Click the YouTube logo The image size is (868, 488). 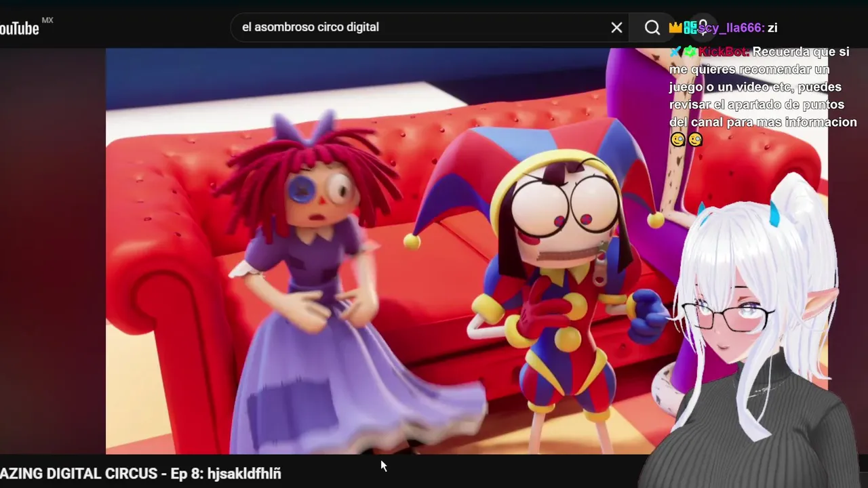click(20, 28)
